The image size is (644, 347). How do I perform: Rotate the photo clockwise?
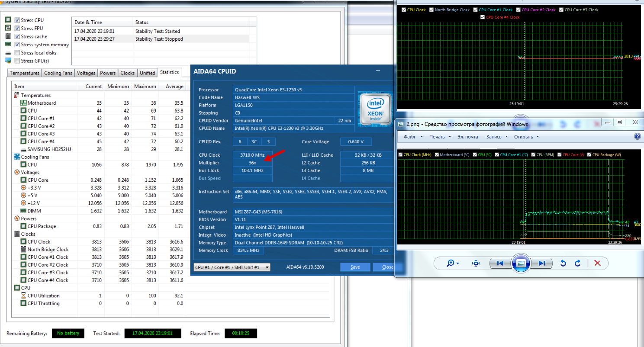click(x=577, y=263)
